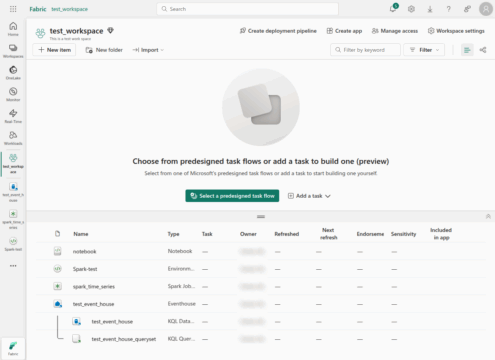Viewport: 495px width, 360px height.
Task: Open the Spark-test item name
Action: [x=85, y=269]
